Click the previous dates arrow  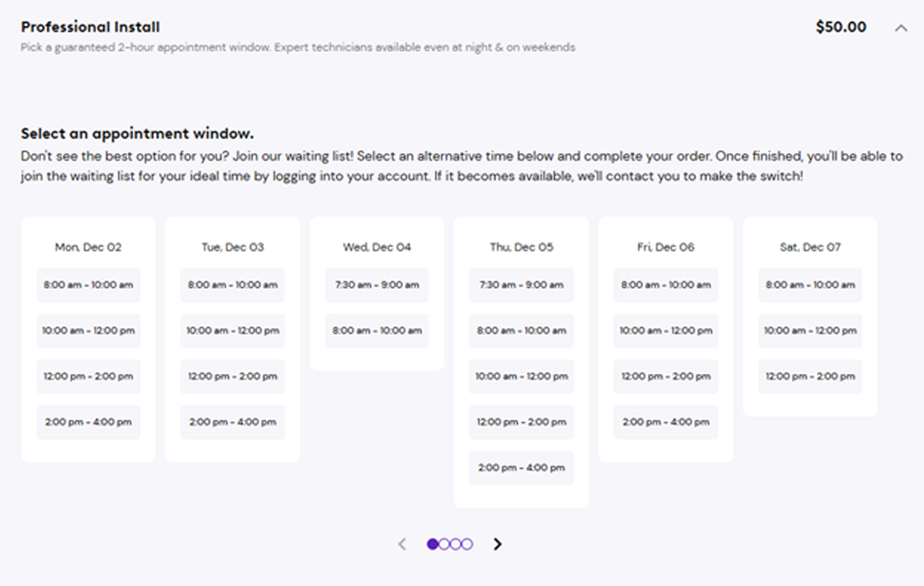(402, 544)
